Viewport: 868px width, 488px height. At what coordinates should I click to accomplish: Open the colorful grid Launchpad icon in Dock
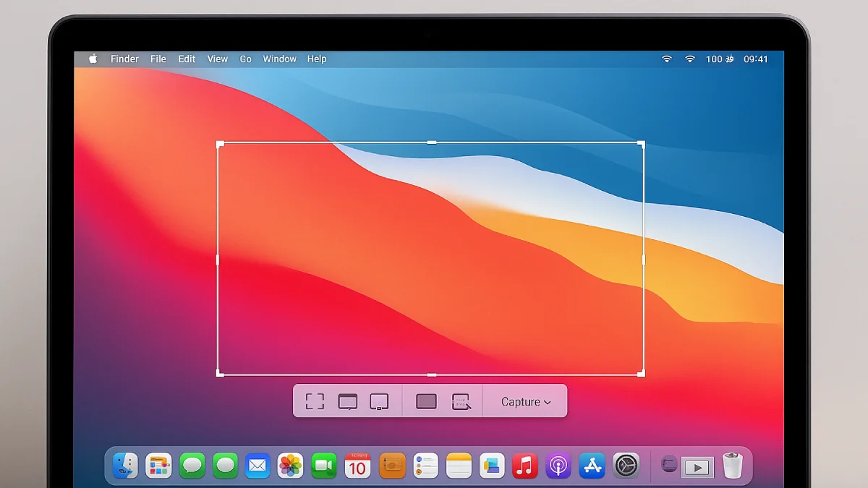tap(158, 466)
